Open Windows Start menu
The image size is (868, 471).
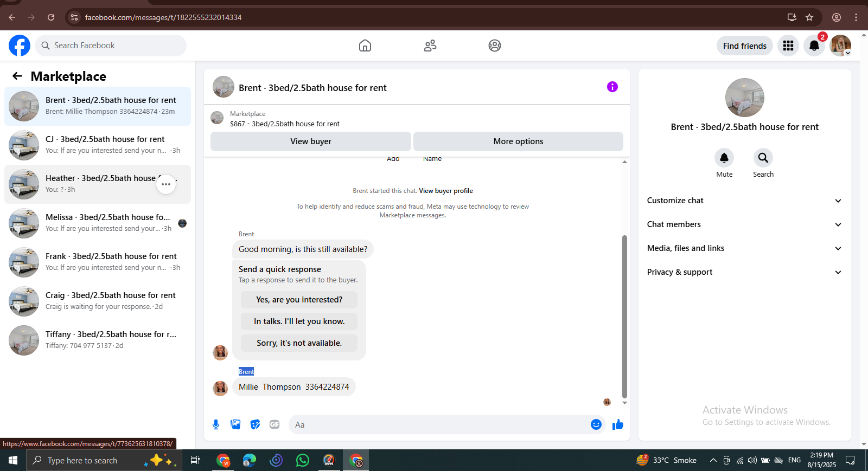pyautogui.click(x=13, y=460)
